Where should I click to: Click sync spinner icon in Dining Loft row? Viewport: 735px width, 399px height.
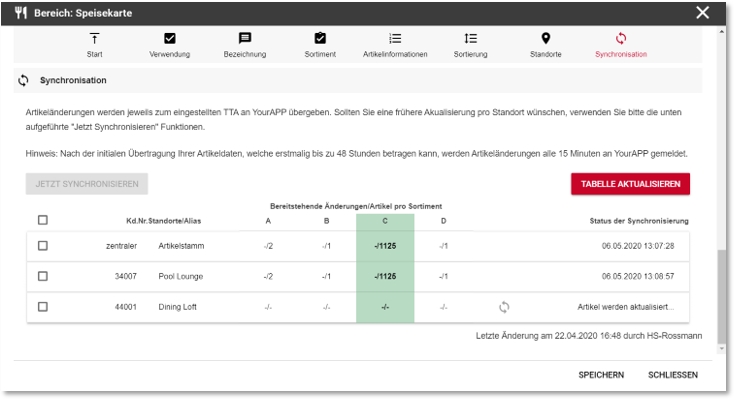pyautogui.click(x=504, y=307)
